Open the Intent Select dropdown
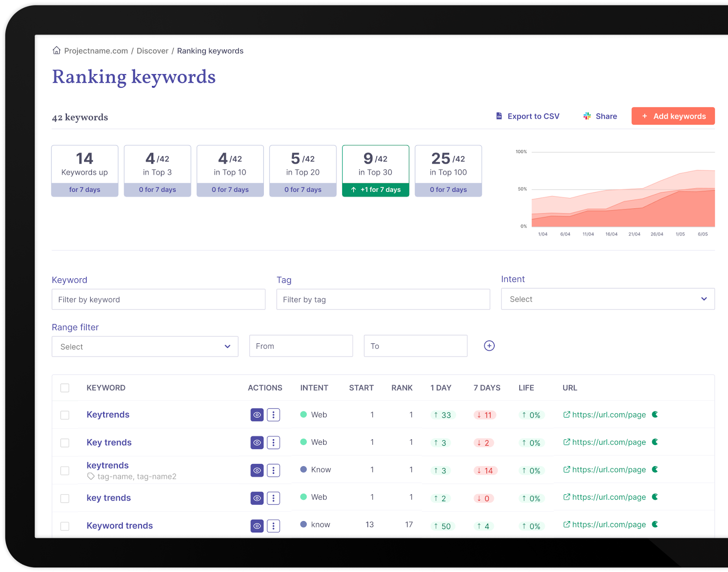The height and width of the screenshot is (572, 728). (x=608, y=299)
